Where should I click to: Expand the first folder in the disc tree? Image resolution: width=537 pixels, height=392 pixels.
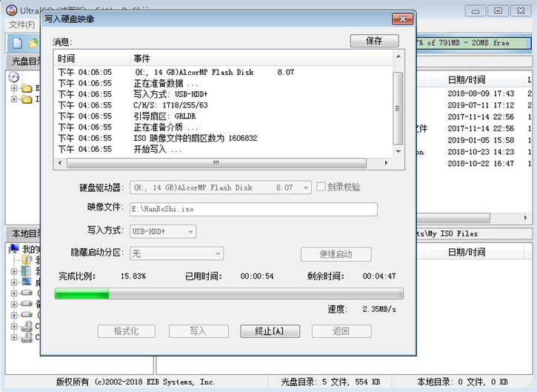tap(13, 88)
